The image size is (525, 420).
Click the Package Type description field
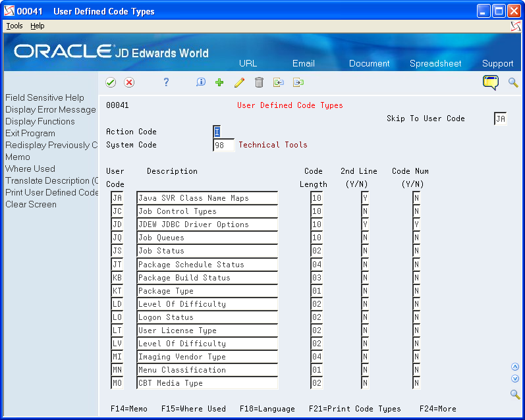click(207, 291)
